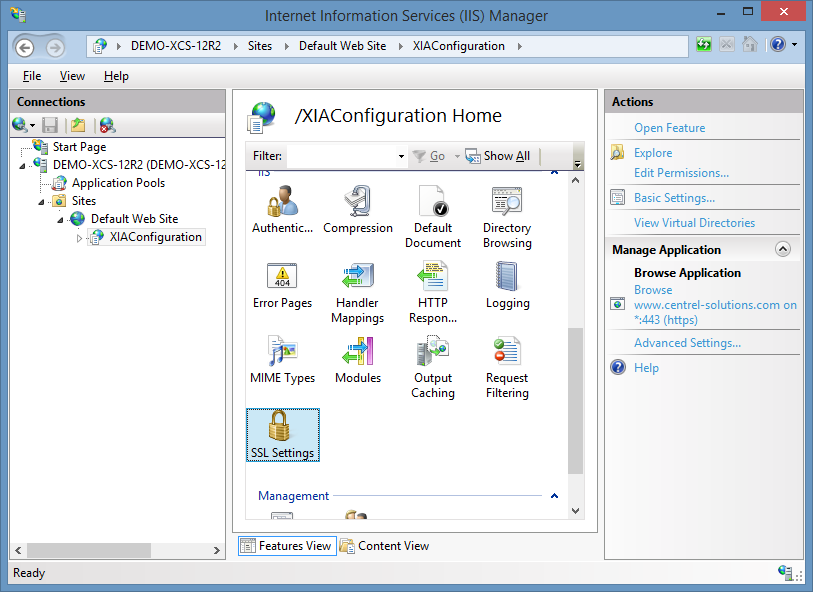Open the Output Caching feature
Viewport: 813px width, 592px height.
[x=433, y=367]
